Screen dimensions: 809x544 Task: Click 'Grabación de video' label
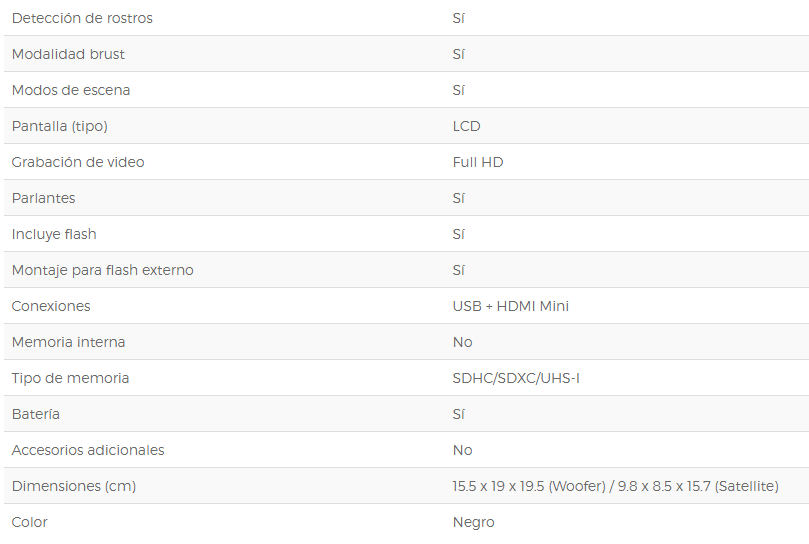click(78, 162)
